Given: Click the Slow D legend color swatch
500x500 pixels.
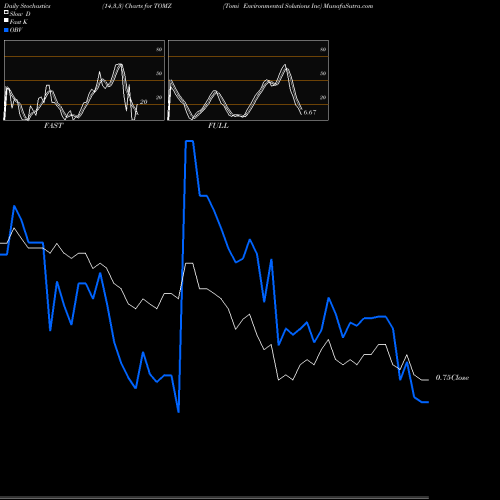Looking at the screenshot, I should pos(6,12).
